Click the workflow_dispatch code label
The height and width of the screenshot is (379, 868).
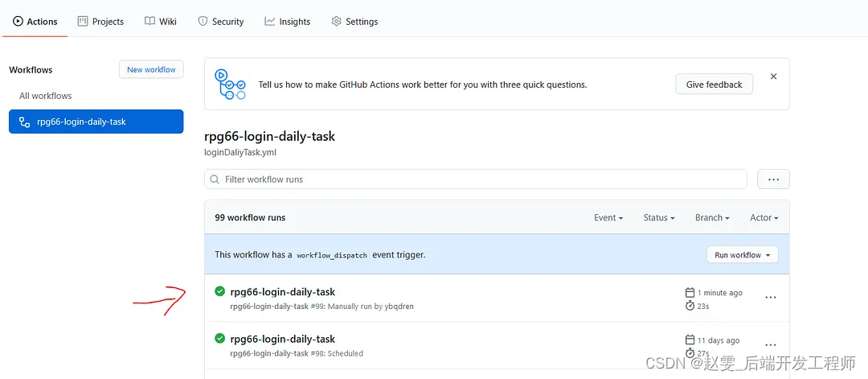point(332,255)
